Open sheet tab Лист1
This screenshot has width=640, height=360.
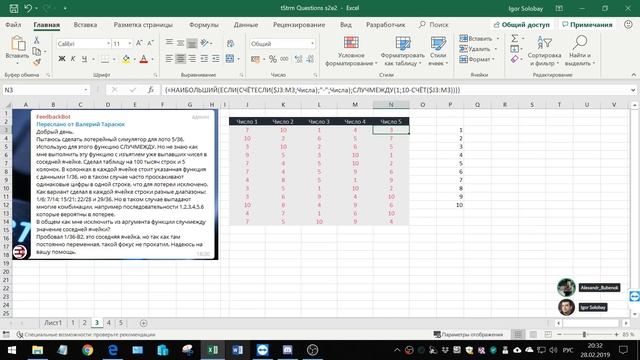pyautogui.click(x=53, y=323)
